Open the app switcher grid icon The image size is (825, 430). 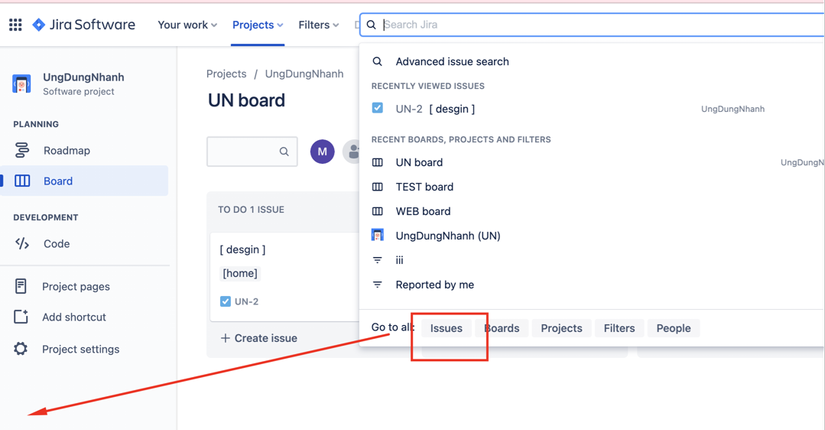[15, 25]
